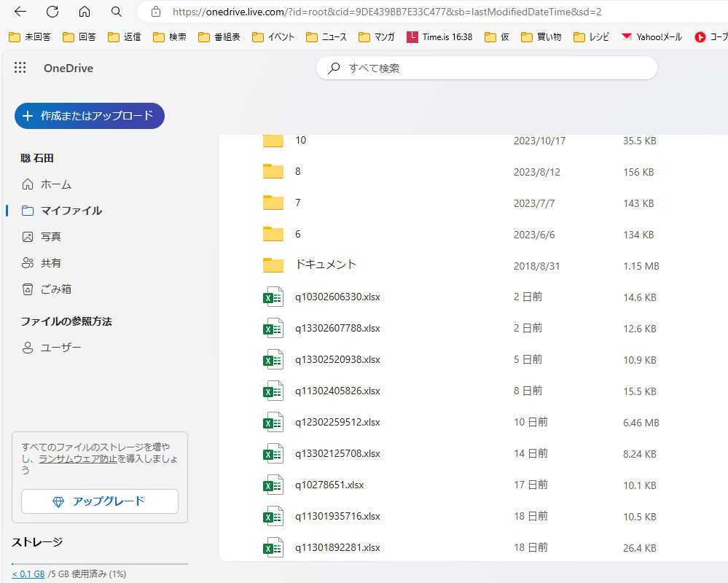728x583 pixels.
Task: Click the magnifier icon in the search box
Action: point(333,69)
